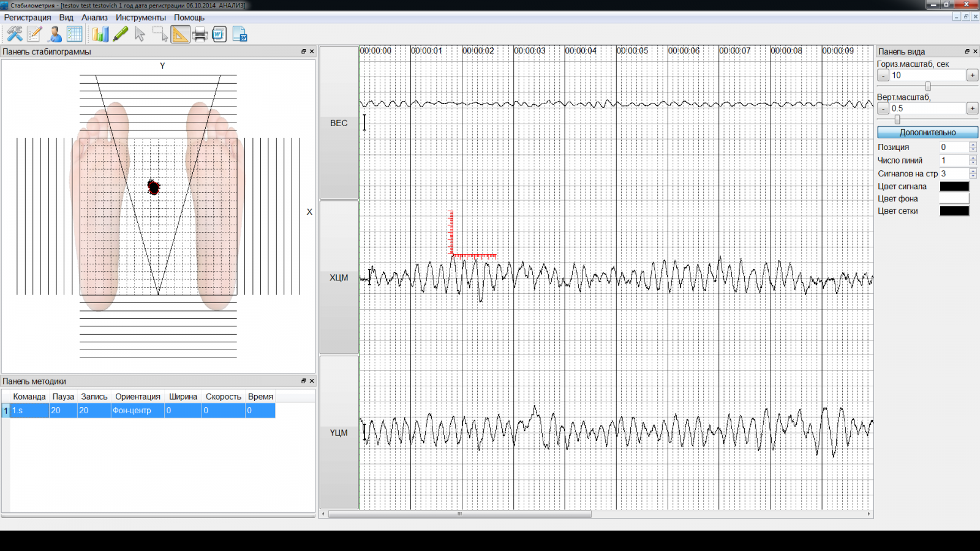980x551 pixels.
Task: Float the Панель стабилограммы panel
Action: (303, 51)
